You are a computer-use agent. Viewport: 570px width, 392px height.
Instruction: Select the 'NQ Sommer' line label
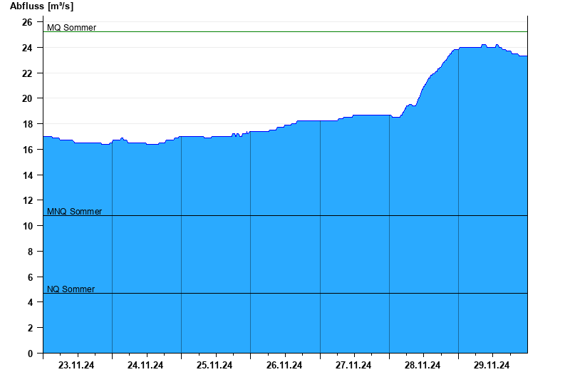(x=71, y=289)
